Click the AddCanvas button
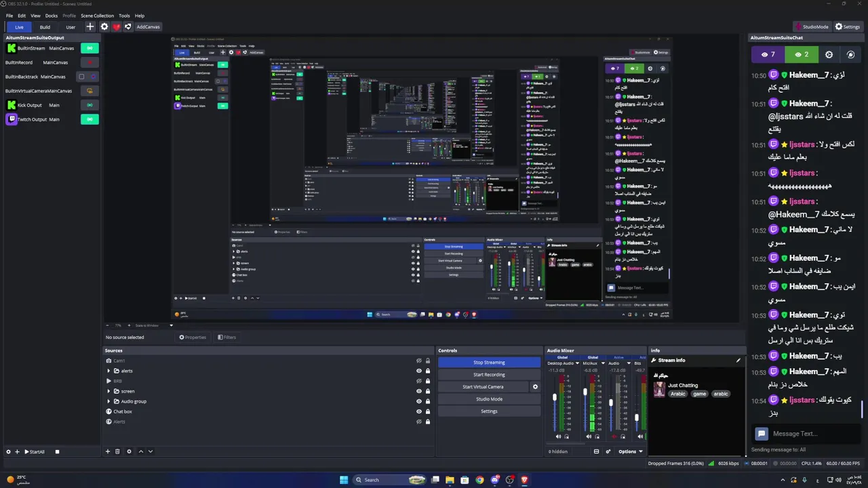Screen dimensions: 868x488 (x=148, y=26)
